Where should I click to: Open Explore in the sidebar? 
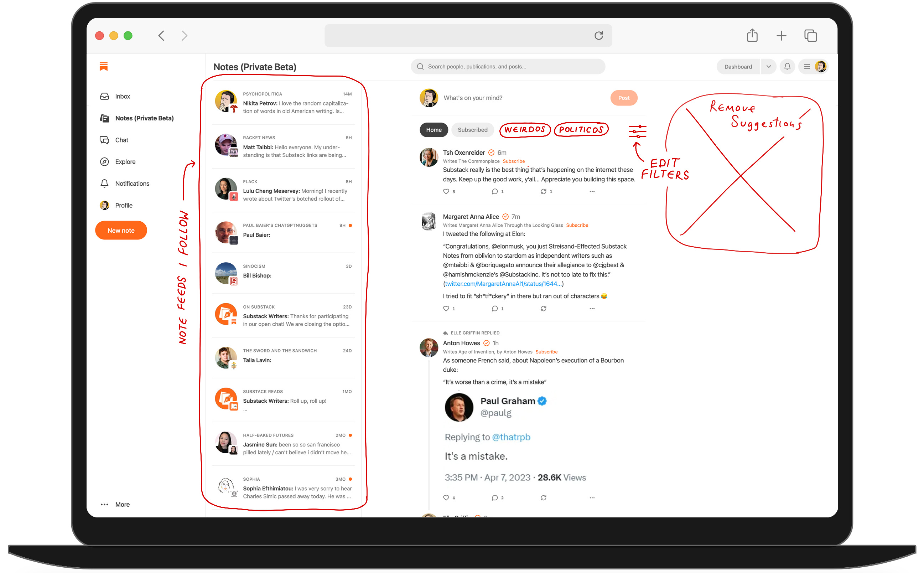tap(118, 162)
